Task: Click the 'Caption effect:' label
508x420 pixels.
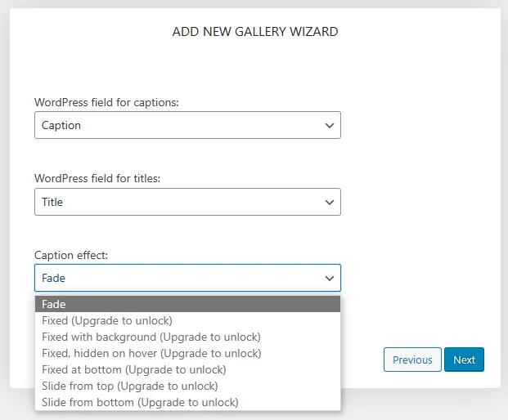Action: [71, 255]
